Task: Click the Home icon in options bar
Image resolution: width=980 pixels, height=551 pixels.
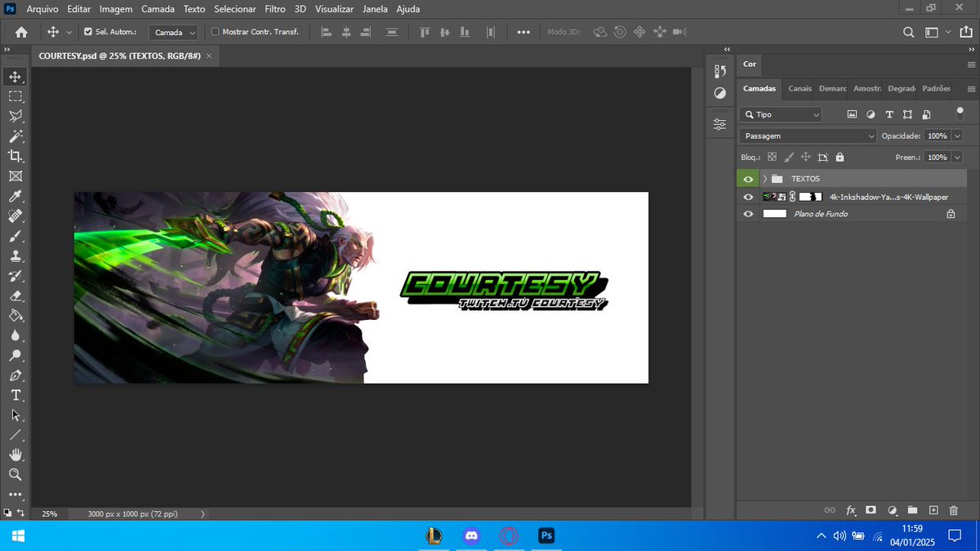Action: click(x=21, y=32)
